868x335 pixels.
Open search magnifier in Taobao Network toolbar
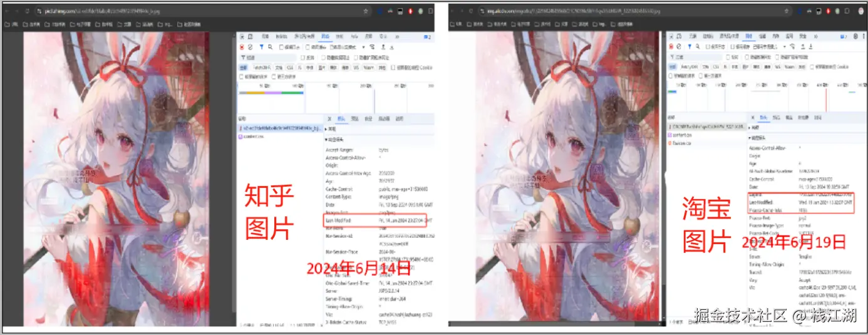pos(698,47)
